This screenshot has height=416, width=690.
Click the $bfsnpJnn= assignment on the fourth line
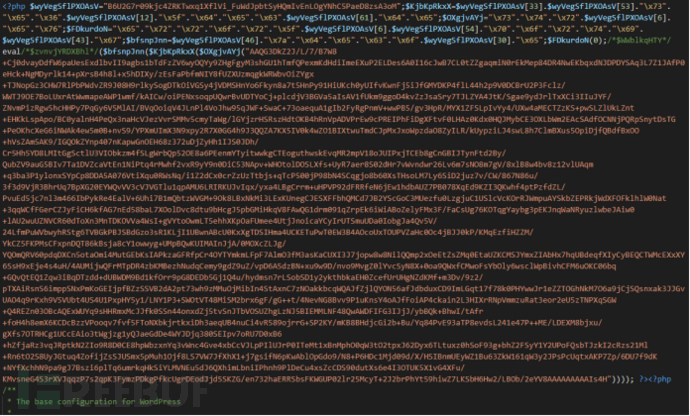tap(149, 40)
